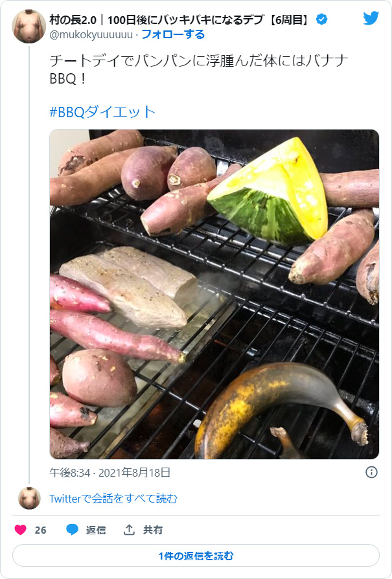Click small avatar beside conversation link
Viewport: 392px width, 579px height.
pos(29,498)
